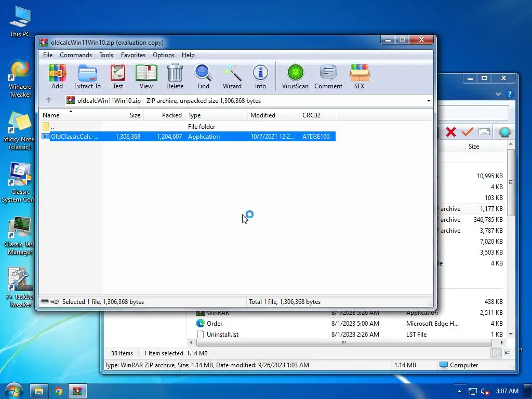Viewport: 532px width, 399px height.
Task: Open Chrome from the taskbar
Action: tap(58, 391)
